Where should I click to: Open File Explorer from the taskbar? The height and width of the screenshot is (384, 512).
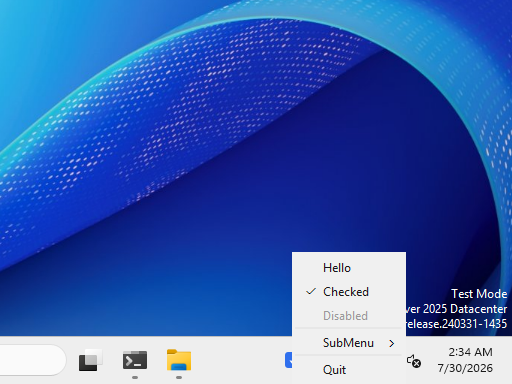[179, 360]
